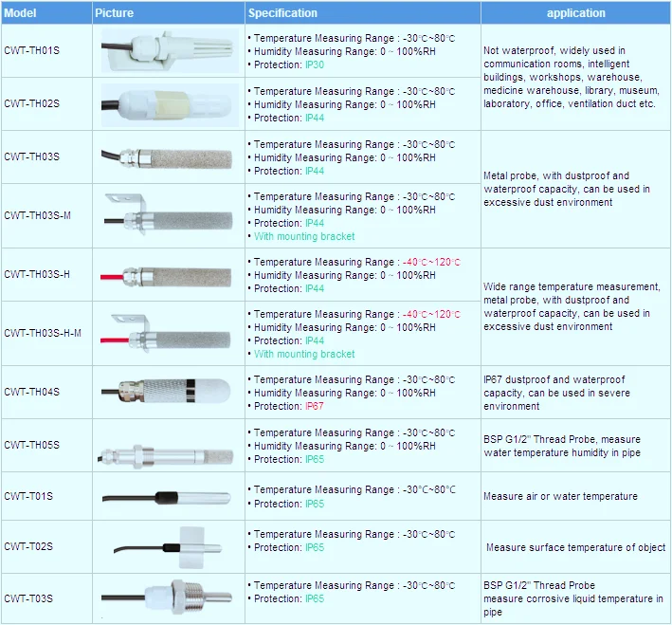Click 'IP67 dustproof and waterproof' application text
The width and height of the screenshot is (672, 625).
click(554, 379)
